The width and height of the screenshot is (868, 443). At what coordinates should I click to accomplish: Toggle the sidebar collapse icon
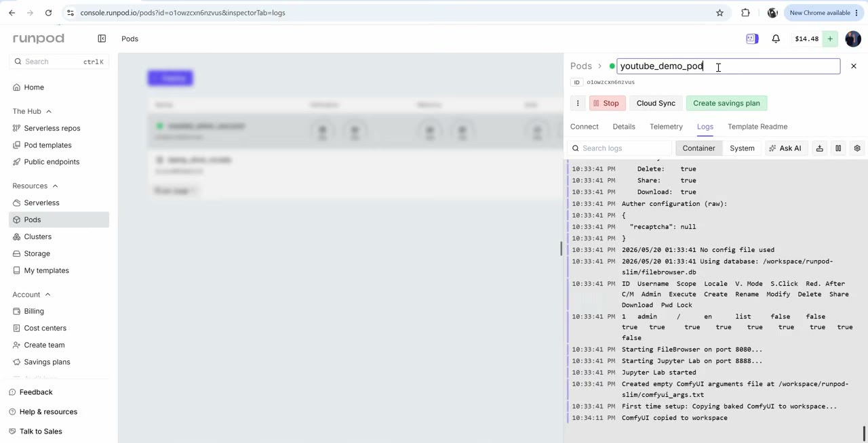102,39
